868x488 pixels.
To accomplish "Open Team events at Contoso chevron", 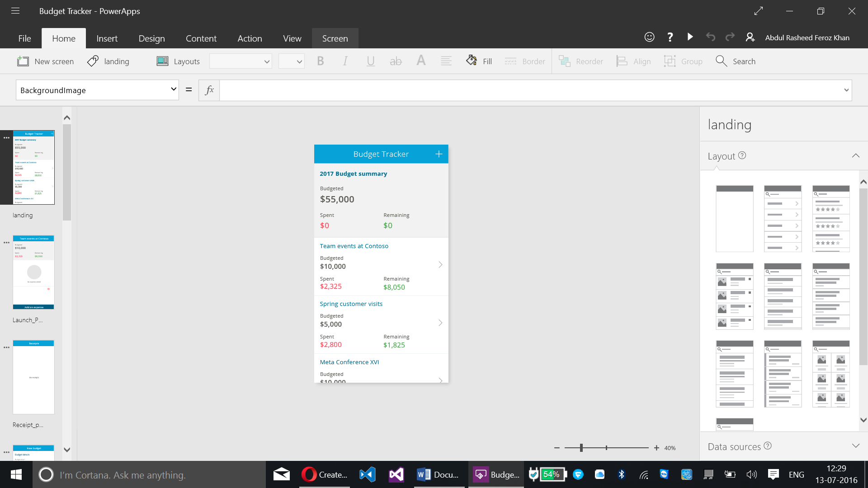I will click(x=440, y=265).
